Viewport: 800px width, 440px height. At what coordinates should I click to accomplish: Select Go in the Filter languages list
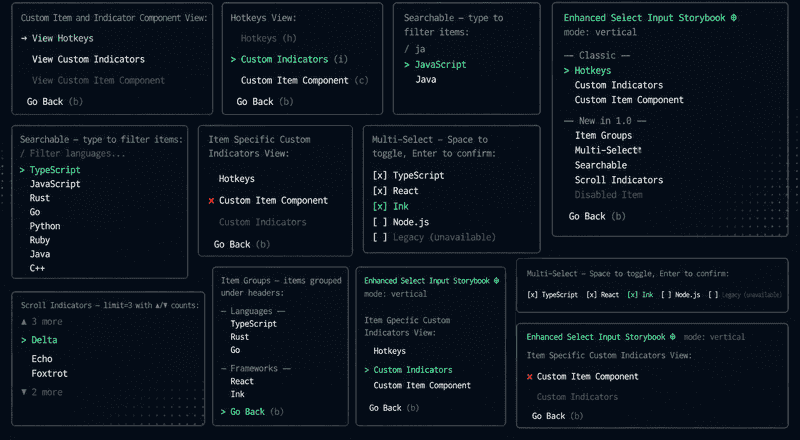pos(35,212)
